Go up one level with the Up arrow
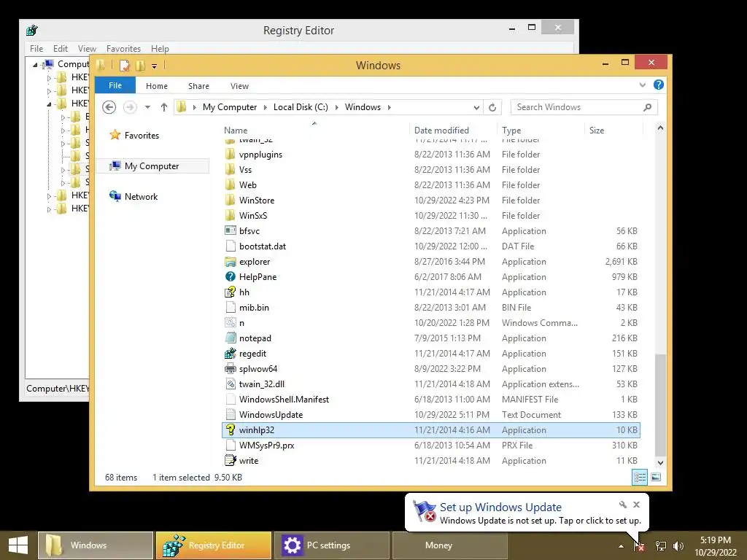Viewport: 747px width, 560px height. pos(164,107)
